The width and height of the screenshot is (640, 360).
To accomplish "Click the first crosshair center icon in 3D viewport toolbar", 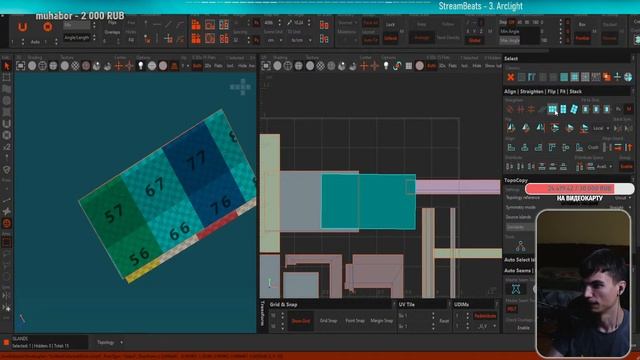I will tap(119, 66).
